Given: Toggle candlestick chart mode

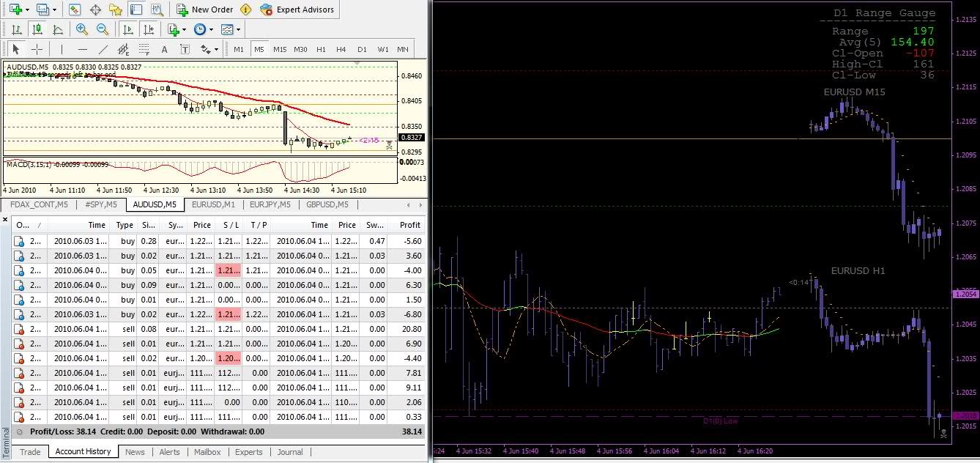Looking at the screenshot, I should 37,29.
